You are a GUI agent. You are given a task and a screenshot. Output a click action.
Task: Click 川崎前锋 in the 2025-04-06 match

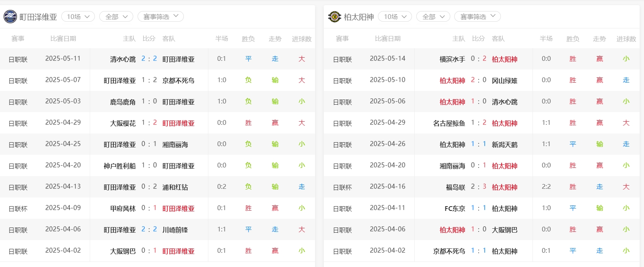coord(175,230)
